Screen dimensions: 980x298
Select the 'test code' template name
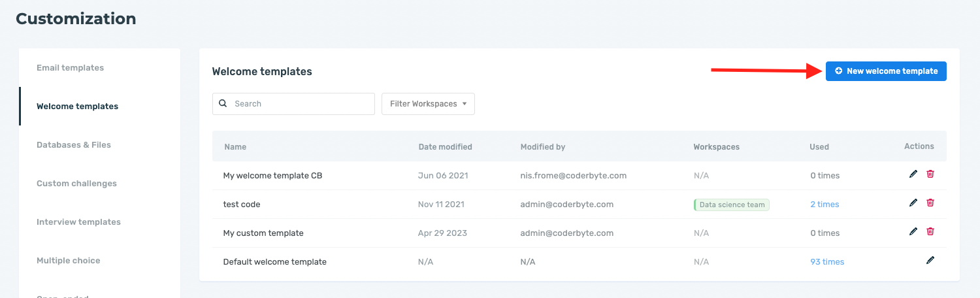point(242,205)
